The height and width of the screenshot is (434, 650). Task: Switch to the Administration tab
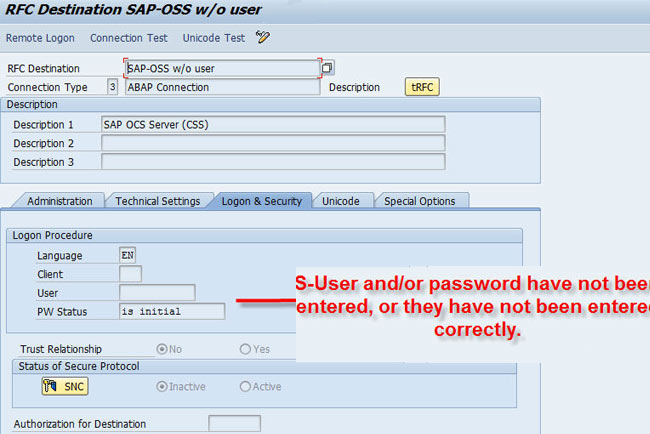(x=60, y=201)
